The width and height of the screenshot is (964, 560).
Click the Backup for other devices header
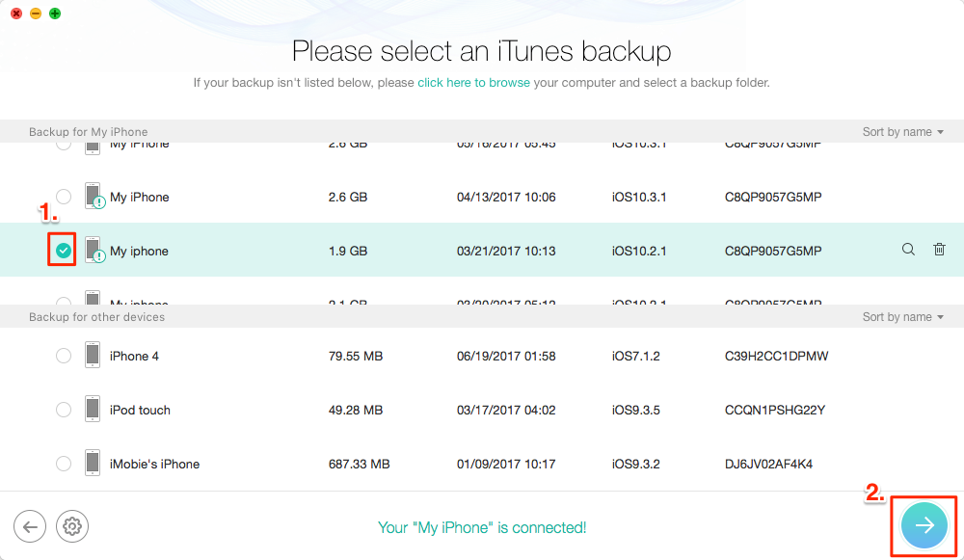pos(96,317)
